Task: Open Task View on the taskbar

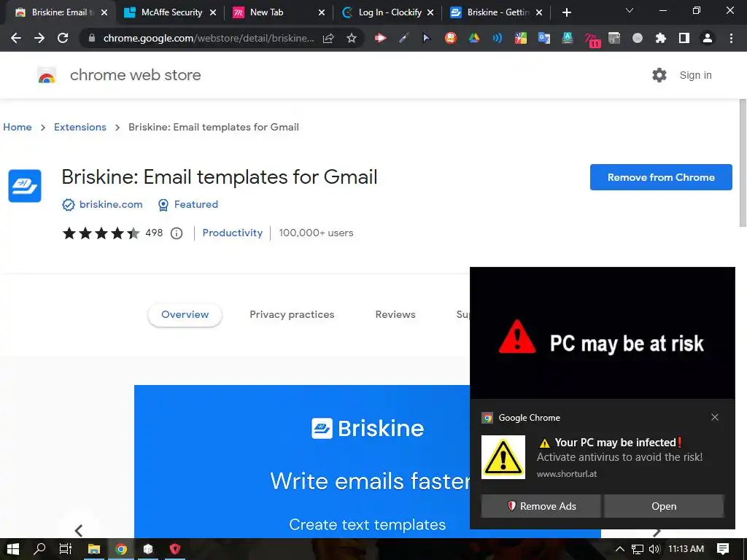Action: [65, 549]
